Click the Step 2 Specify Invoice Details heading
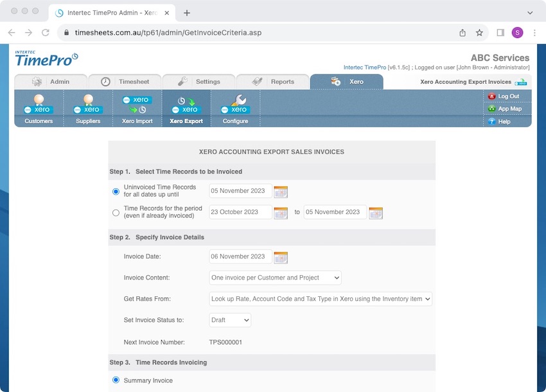Image resolution: width=546 pixels, height=392 pixels. coord(157,237)
